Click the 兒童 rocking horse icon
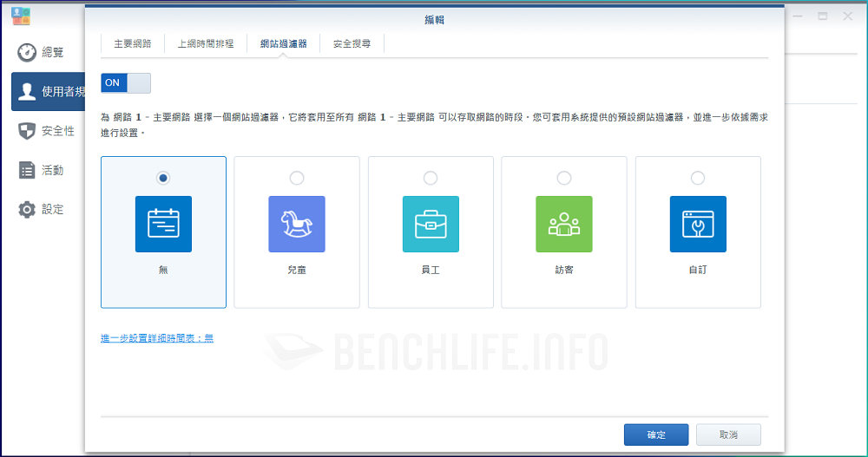This screenshot has height=457, width=868. click(x=297, y=224)
